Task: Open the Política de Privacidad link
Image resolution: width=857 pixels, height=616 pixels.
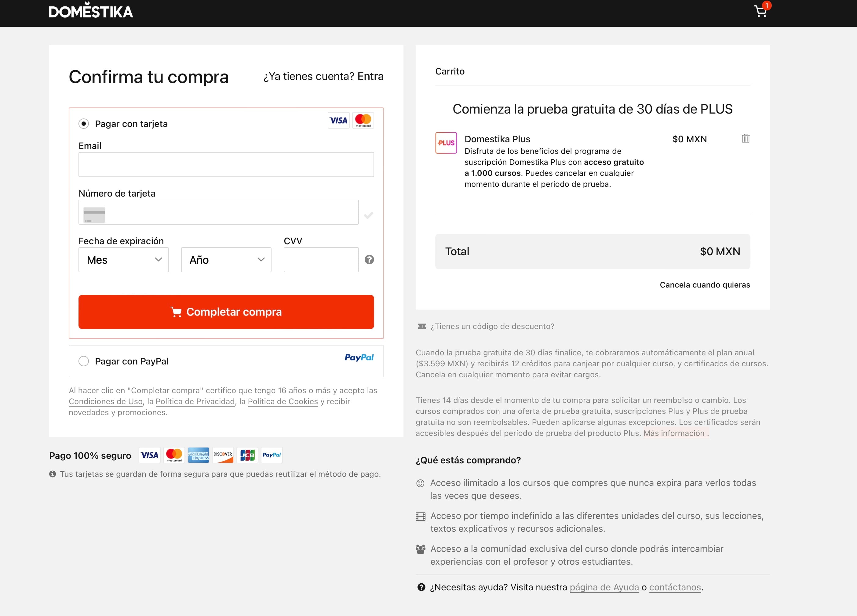Action: pyautogui.click(x=195, y=401)
